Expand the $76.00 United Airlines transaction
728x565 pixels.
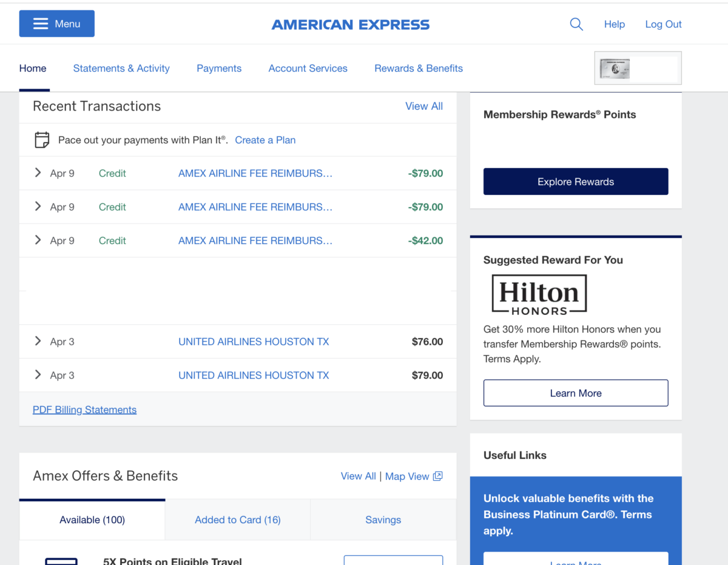point(38,341)
